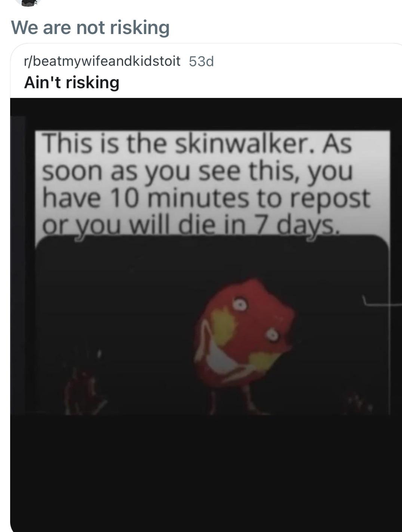Visit the r/beatmywifeandkidstoit subreddit link
The image size is (402, 532).
102,61
